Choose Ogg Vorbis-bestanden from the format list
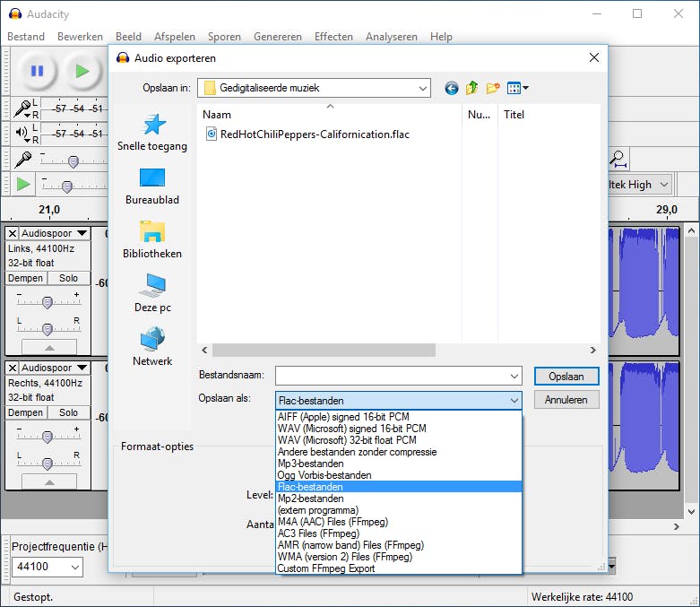The width and height of the screenshot is (700, 607). 399,475
